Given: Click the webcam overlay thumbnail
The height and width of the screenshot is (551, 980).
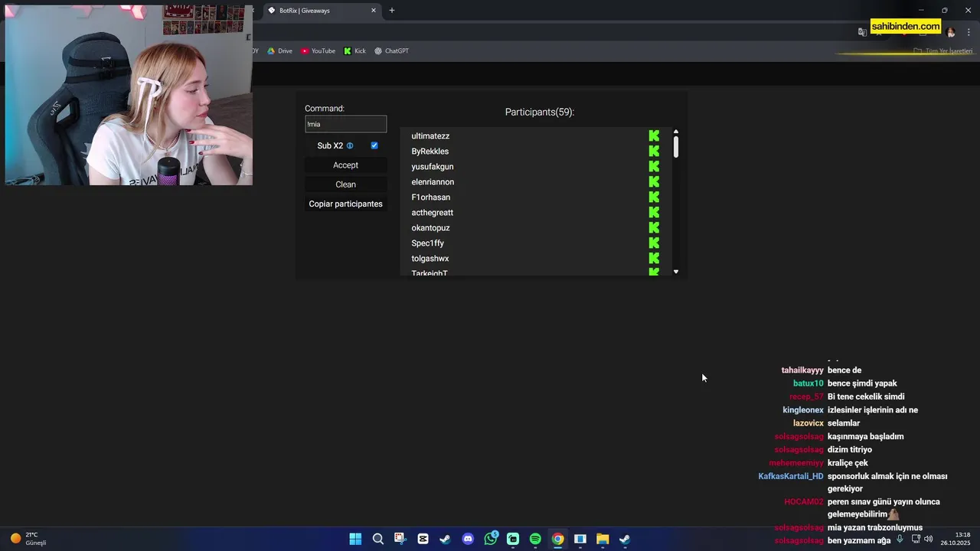Looking at the screenshot, I should [129, 94].
